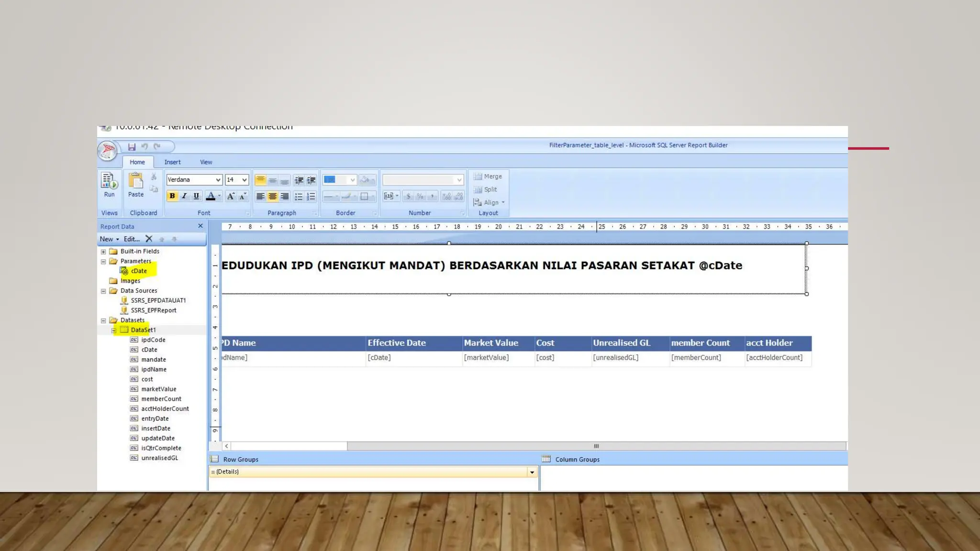
Task: Open the New menu in Report Data
Action: tap(109, 239)
